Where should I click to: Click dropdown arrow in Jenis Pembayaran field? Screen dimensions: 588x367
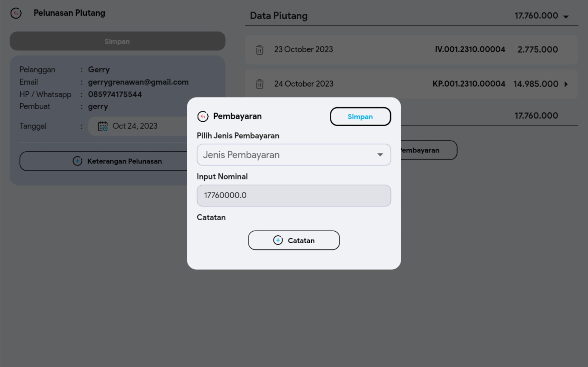pyautogui.click(x=380, y=155)
